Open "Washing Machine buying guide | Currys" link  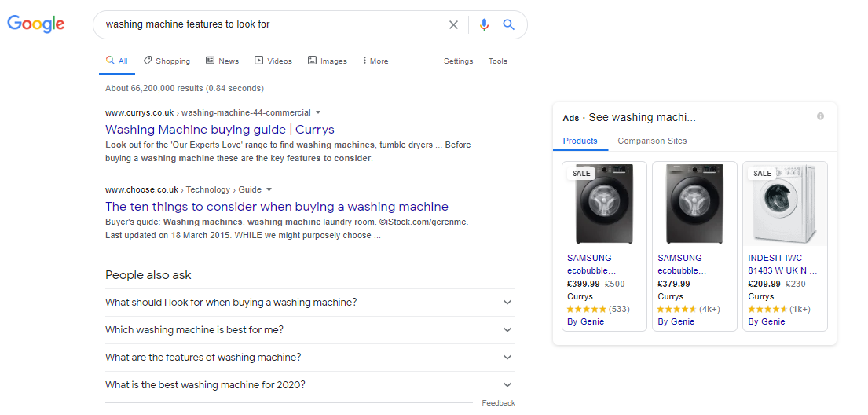point(220,130)
